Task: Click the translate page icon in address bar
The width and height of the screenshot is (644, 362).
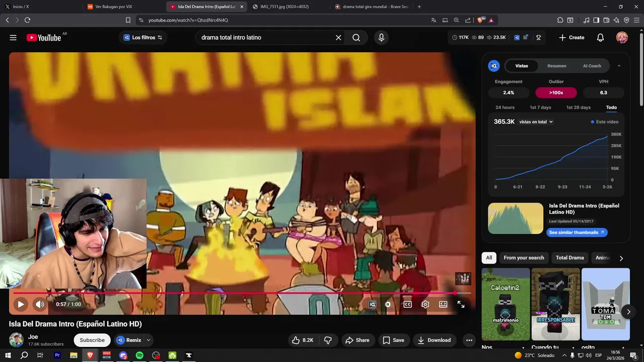Action: point(434,20)
